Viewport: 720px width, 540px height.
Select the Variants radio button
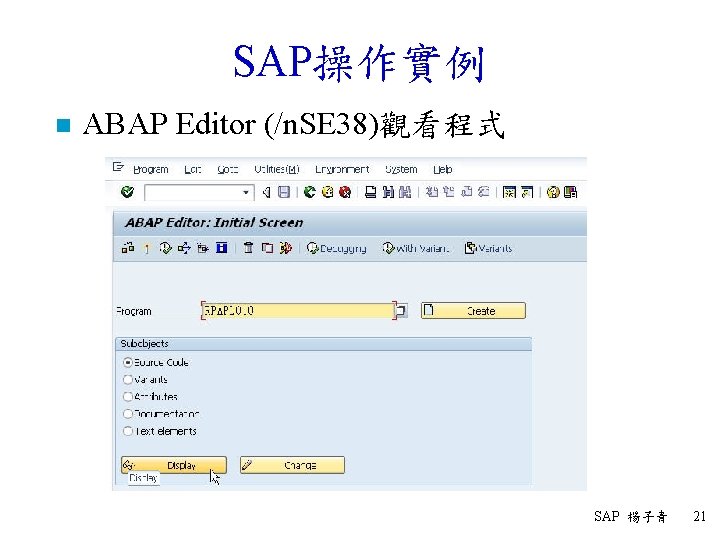[128, 379]
